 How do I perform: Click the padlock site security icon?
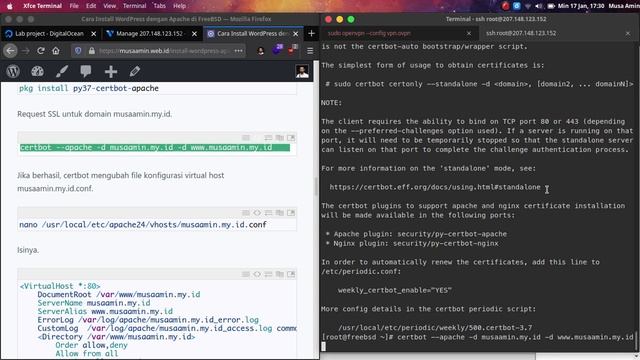(92, 51)
